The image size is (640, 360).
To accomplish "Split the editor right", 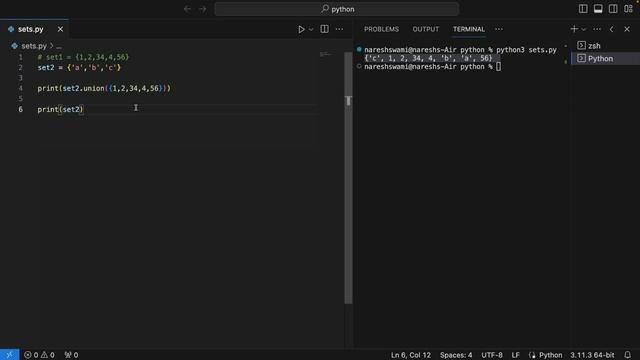I will click(x=324, y=29).
